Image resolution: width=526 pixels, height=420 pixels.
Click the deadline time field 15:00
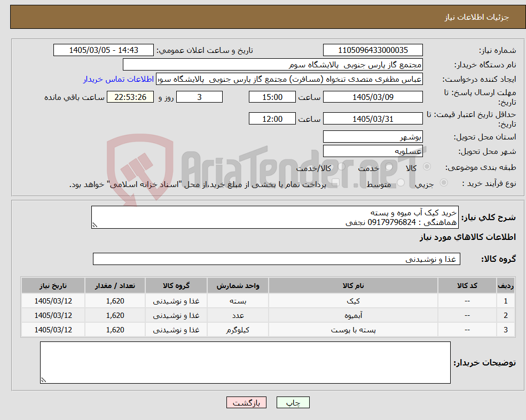tap(272, 97)
